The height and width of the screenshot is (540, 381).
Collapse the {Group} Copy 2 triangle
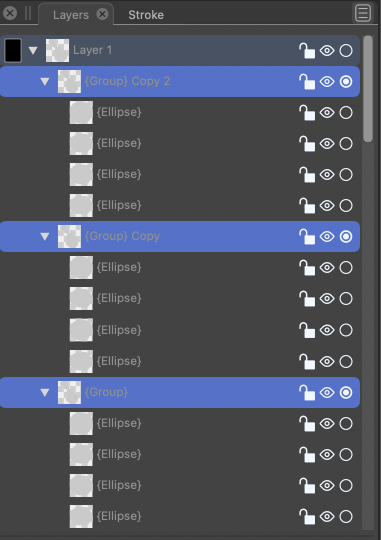tap(45, 82)
